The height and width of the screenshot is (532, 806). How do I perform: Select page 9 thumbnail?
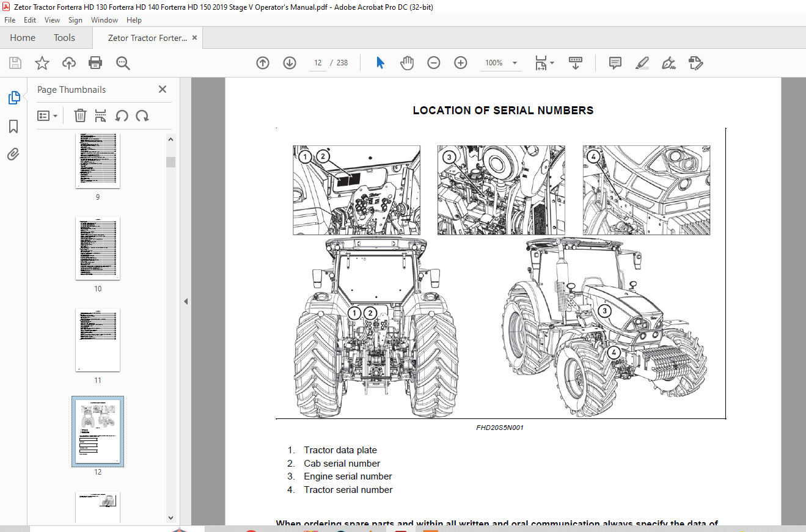tap(98, 161)
